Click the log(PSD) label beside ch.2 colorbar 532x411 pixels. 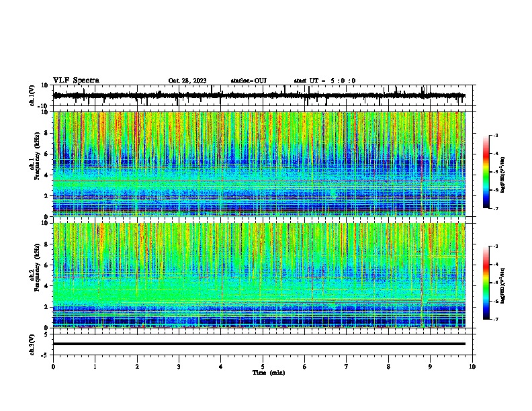tap(503, 285)
